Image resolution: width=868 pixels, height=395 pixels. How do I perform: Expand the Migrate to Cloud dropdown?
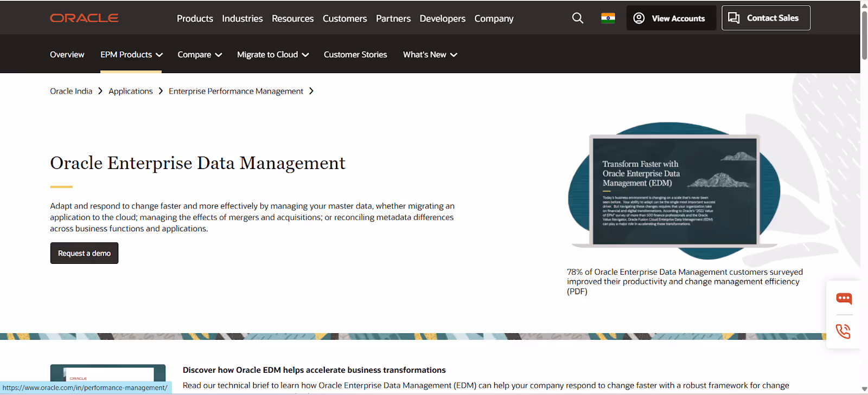pos(273,55)
